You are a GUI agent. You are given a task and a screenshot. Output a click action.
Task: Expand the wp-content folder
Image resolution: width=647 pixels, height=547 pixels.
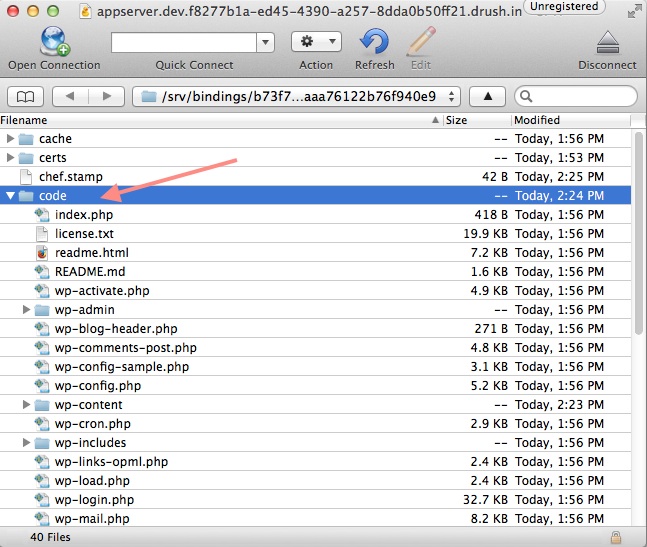(27, 405)
